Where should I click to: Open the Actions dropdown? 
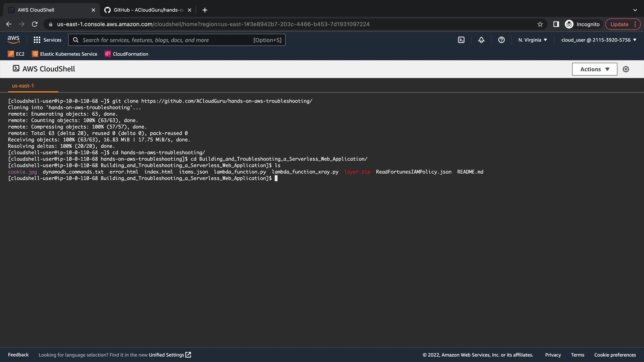click(x=594, y=69)
